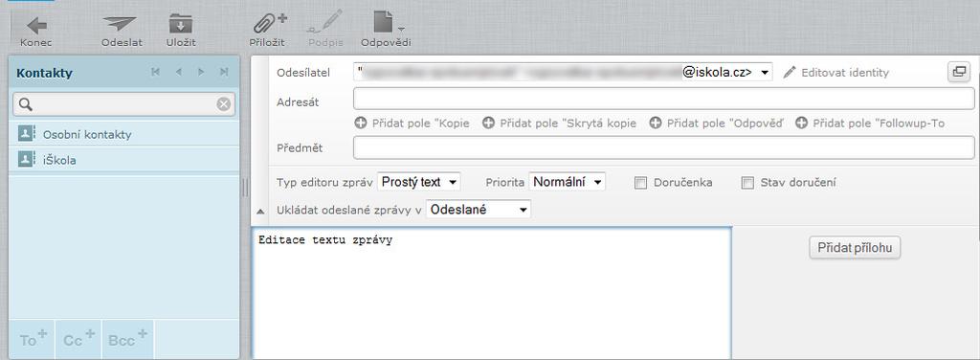Screen dimensions: 980x360
Task: Open the Odesílatel sender dropdown
Action: click(563, 72)
